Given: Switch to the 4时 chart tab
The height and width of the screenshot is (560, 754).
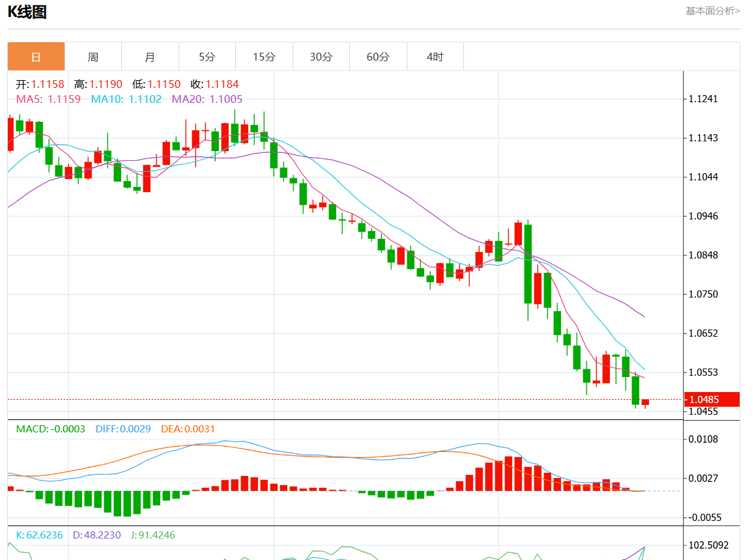Looking at the screenshot, I should pos(435,57).
